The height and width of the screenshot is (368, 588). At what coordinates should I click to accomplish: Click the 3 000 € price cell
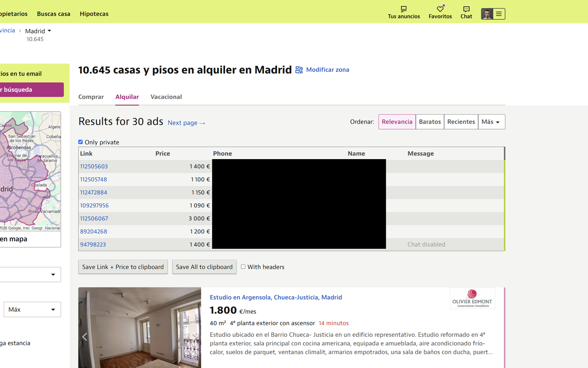[x=199, y=218]
